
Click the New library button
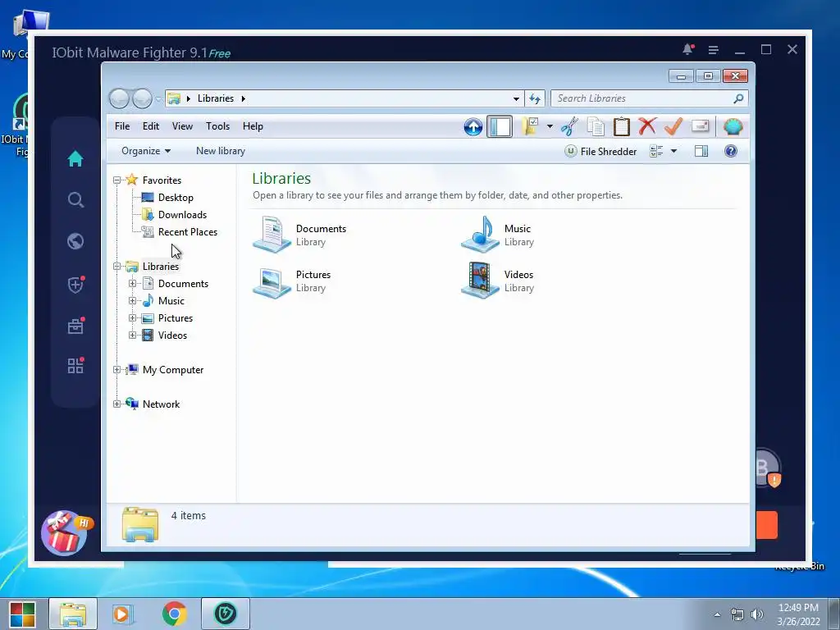pyautogui.click(x=221, y=151)
